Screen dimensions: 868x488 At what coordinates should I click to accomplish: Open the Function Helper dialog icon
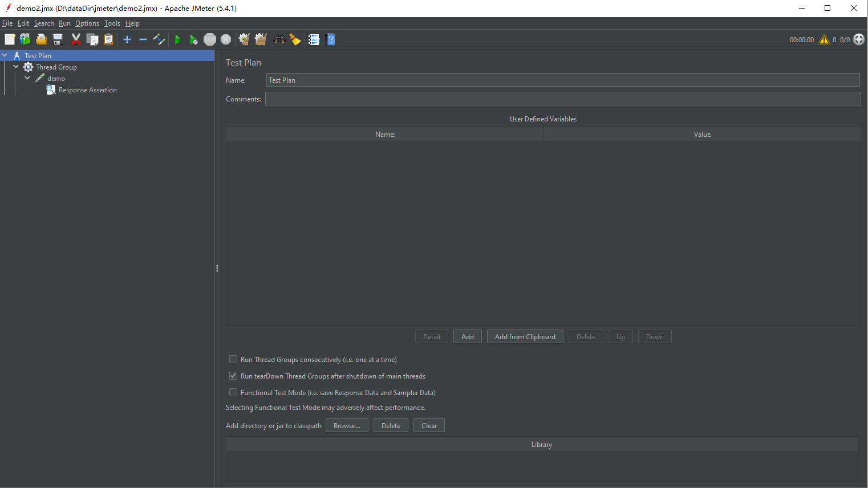coord(314,39)
